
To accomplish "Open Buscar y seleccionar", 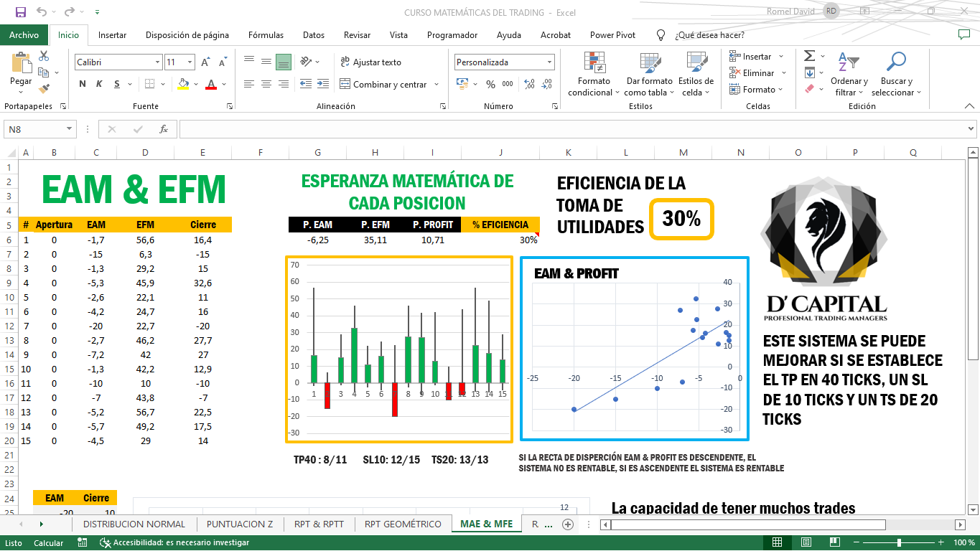I will (x=895, y=74).
